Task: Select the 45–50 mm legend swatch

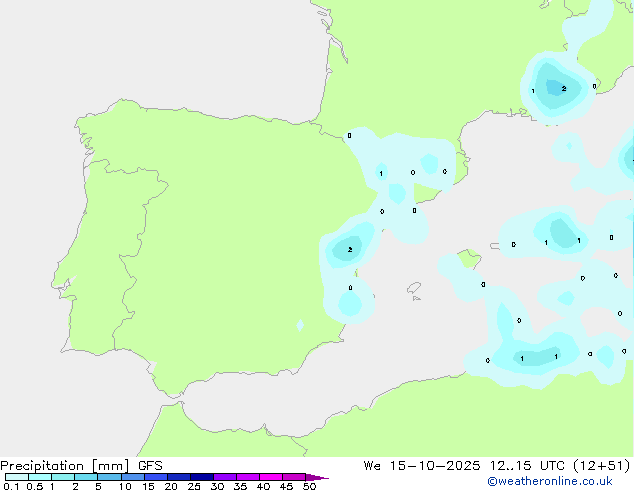Action: (294, 477)
